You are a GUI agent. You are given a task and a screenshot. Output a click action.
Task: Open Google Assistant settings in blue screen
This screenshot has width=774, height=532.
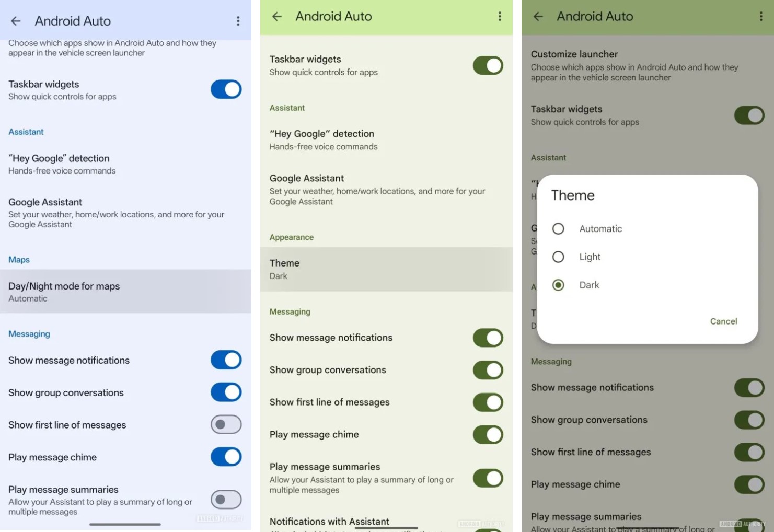(x=125, y=213)
